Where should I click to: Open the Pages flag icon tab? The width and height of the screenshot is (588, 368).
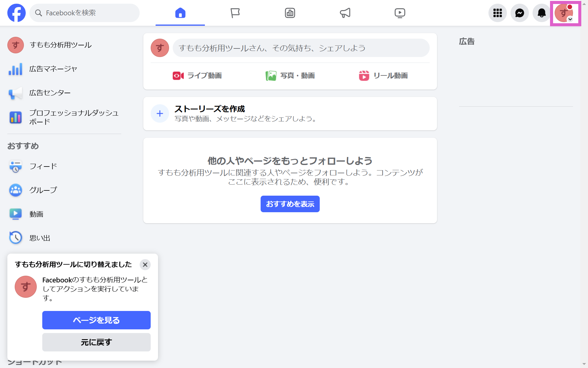point(235,13)
